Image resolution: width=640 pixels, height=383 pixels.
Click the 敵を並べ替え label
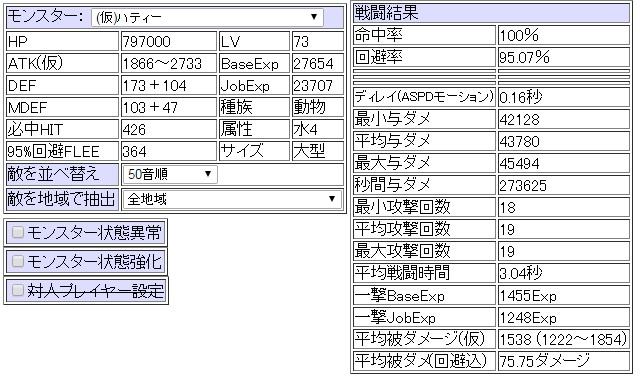tap(53, 174)
